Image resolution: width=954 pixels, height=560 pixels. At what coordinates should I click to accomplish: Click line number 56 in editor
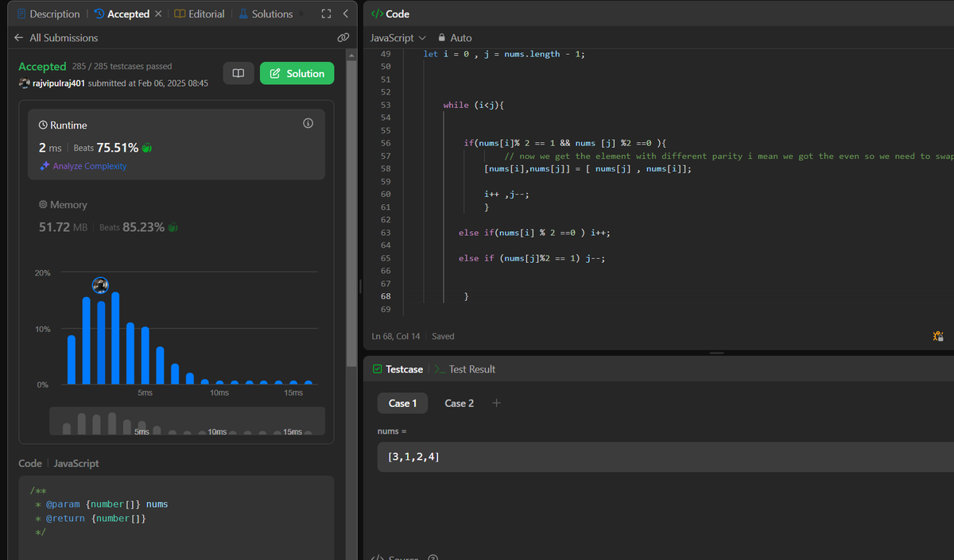(x=386, y=143)
